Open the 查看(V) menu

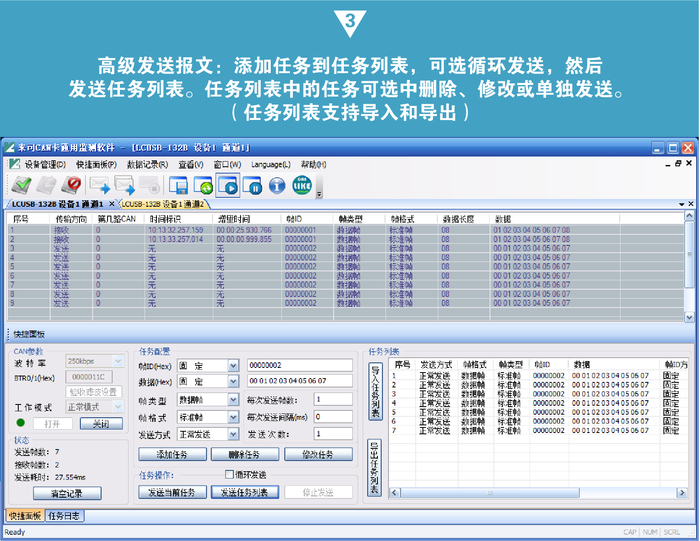[x=191, y=165]
